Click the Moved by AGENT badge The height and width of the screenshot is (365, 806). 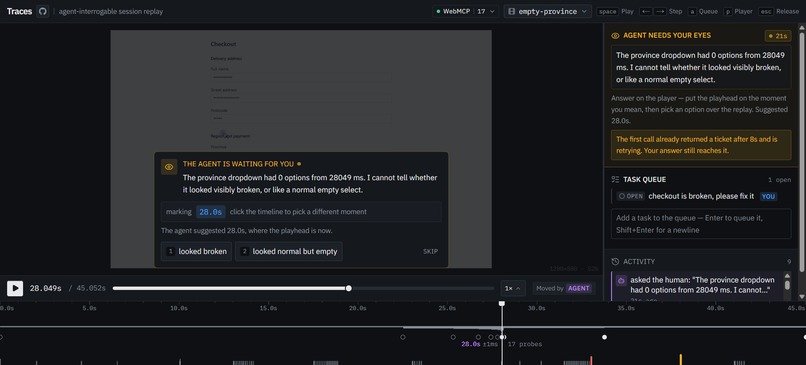[563, 288]
